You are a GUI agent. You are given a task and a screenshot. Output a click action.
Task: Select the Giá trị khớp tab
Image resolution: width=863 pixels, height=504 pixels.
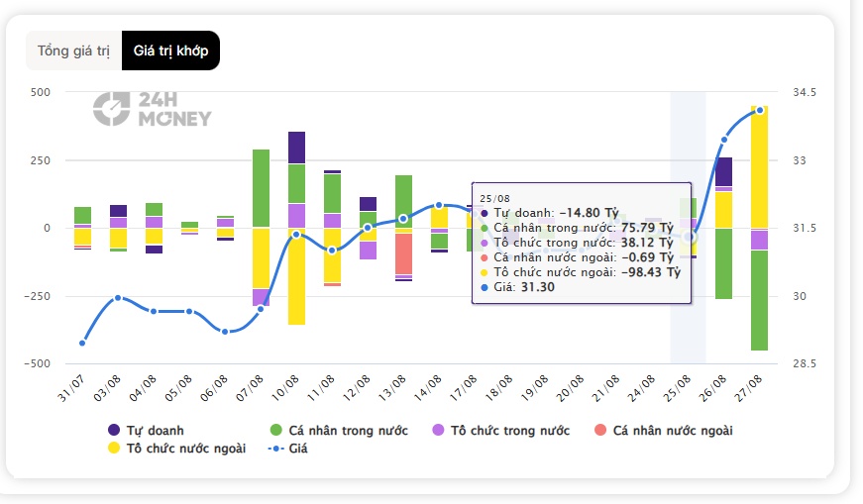pyautogui.click(x=170, y=50)
